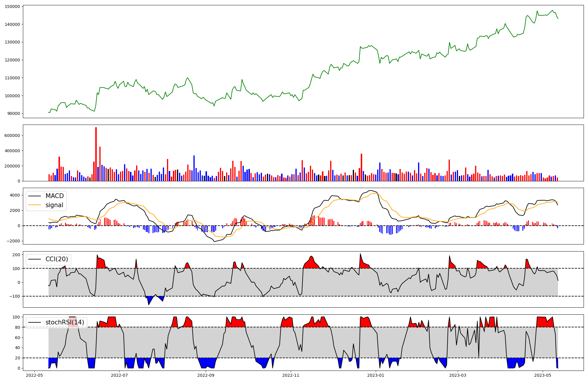Image resolution: width=588 pixels, height=382 pixels.
Task: Click the 2022-07 x-axis date label
Action: point(120,375)
